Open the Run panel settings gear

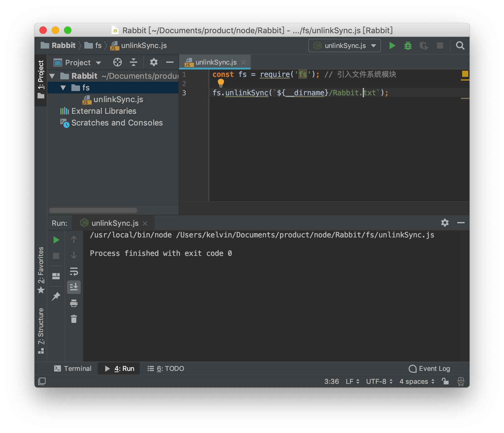tap(445, 223)
